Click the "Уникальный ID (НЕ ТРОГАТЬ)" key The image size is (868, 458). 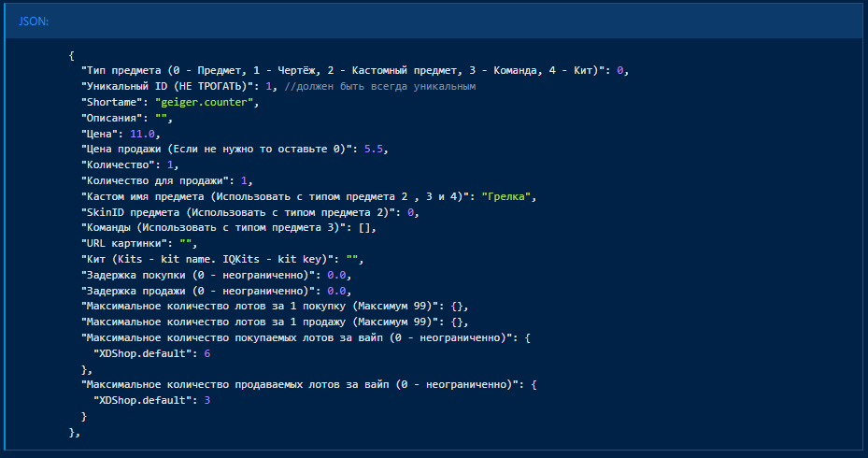pos(168,86)
